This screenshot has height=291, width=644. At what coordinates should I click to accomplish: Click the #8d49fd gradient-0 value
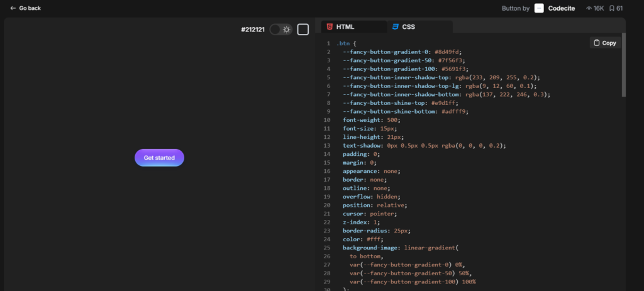click(448, 52)
